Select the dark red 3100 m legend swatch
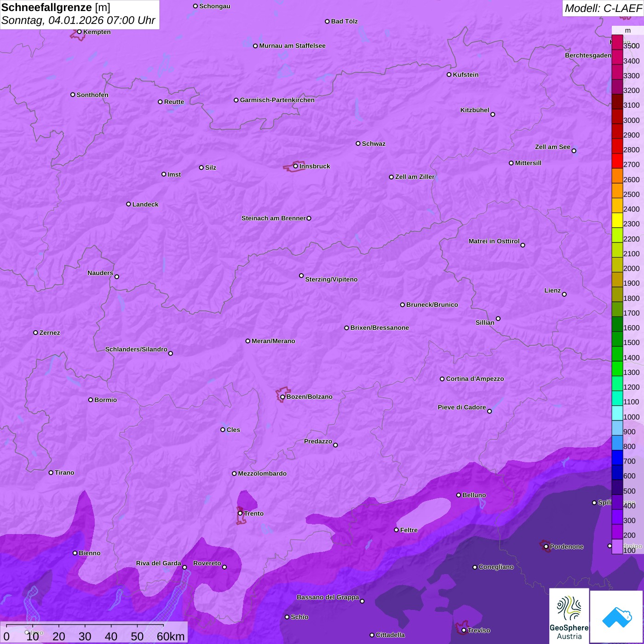Image resolution: width=644 pixels, height=644 pixels. pos(617,102)
